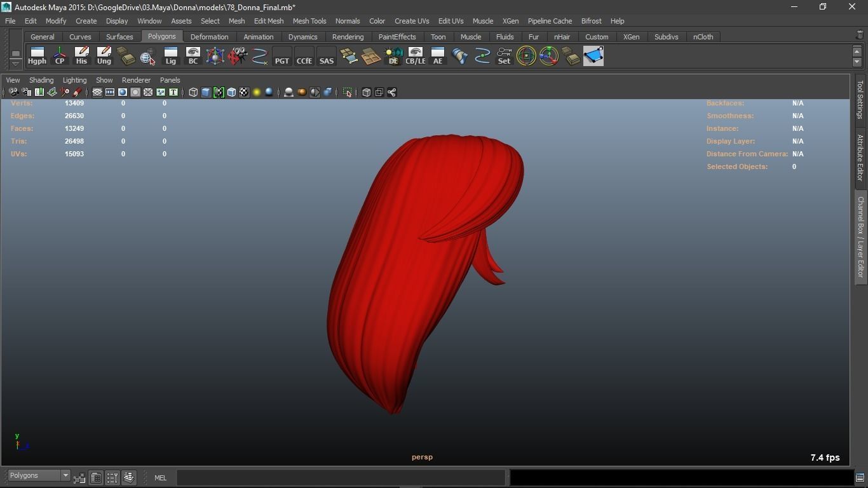Open the Create UVs menu
The height and width of the screenshot is (488, 868).
(x=412, y=21)
